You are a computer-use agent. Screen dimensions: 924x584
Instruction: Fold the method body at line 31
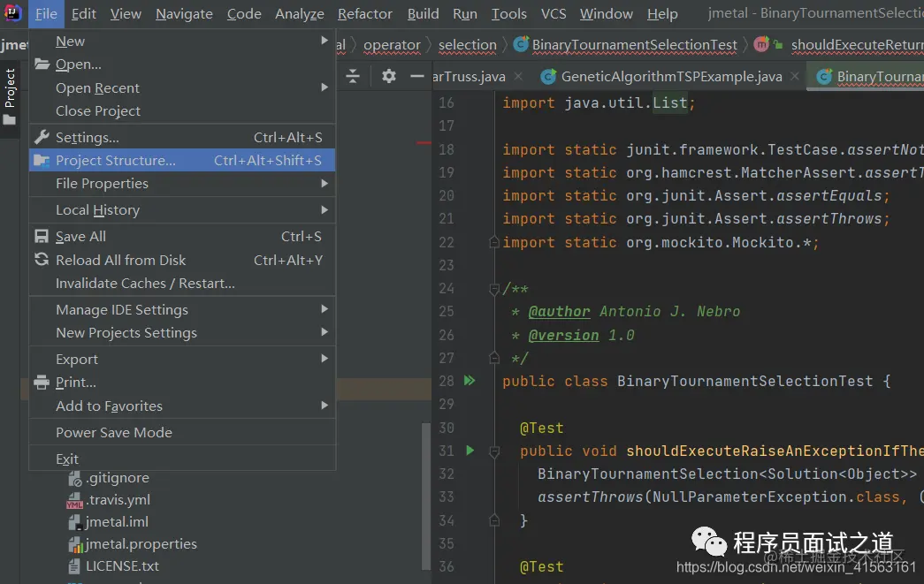coord(493,451)
